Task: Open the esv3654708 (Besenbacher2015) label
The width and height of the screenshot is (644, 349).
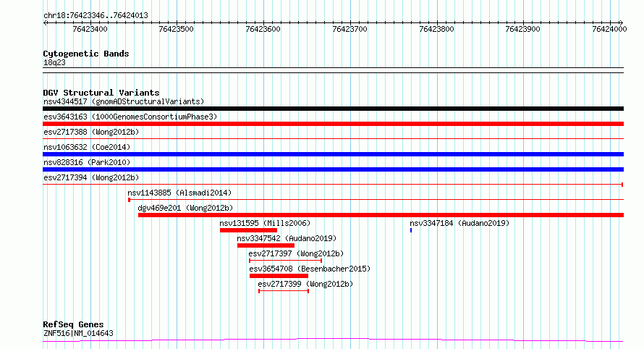Action: [x=310, y=269]
